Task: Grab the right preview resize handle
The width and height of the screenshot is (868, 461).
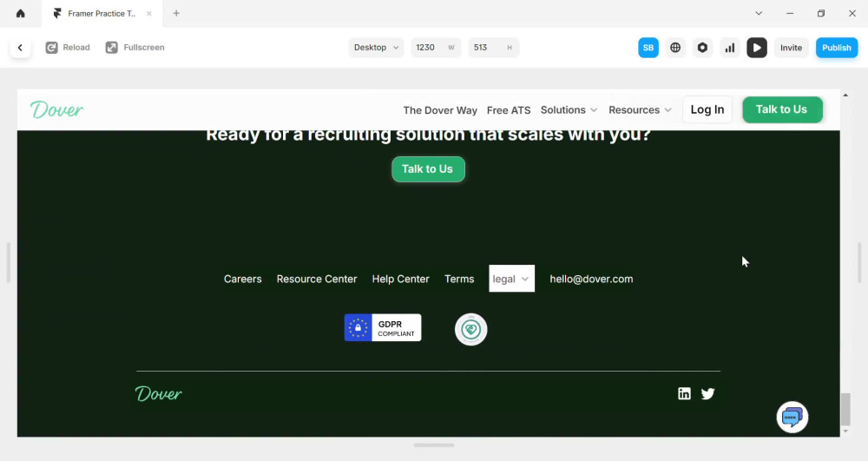Action: coord(859,263)
